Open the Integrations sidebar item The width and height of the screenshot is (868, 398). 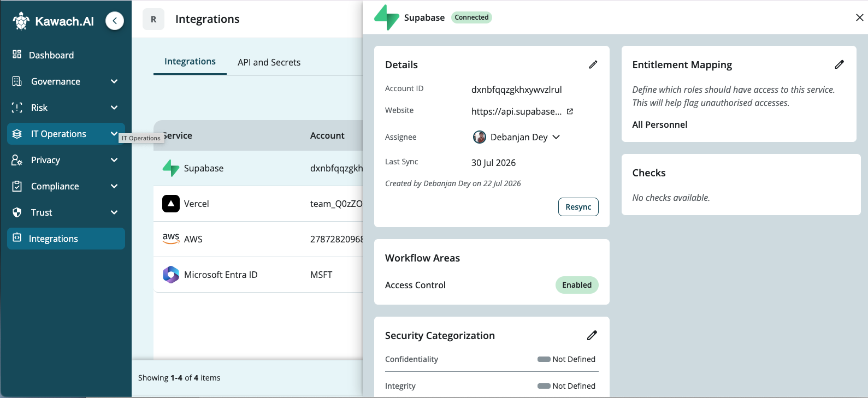[66, 239]
